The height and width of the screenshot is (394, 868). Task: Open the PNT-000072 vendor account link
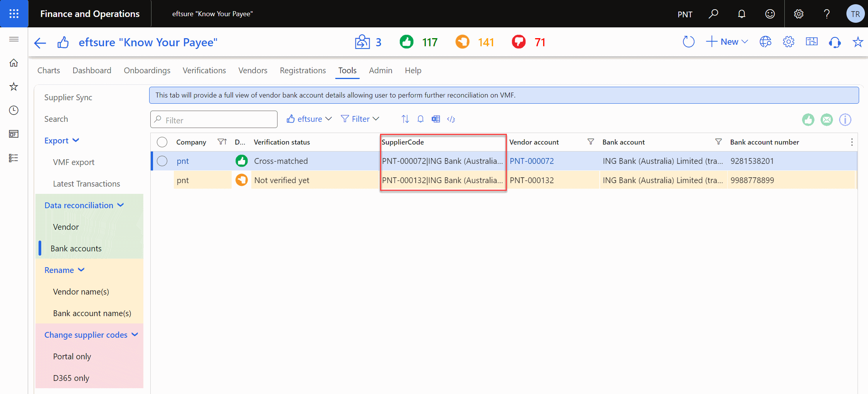point(532,161)
